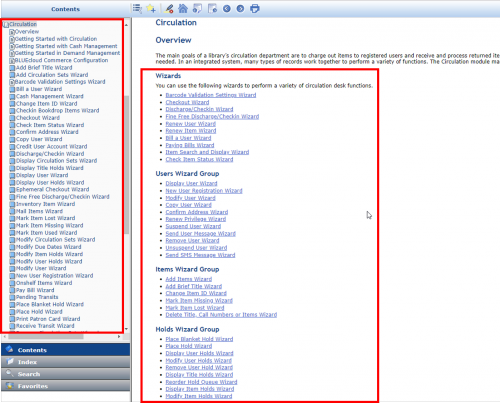This screenshot has width=500, height=403.
Task: Click the icon beside Checkout Wizard in tree
Action: (x=12, y=118)
